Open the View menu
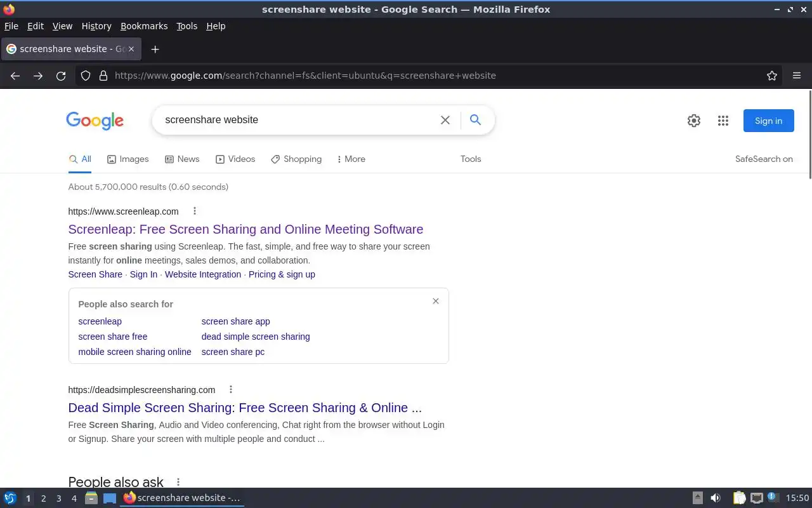The width and height of the screenshot is (812, 508). [62, 26]
